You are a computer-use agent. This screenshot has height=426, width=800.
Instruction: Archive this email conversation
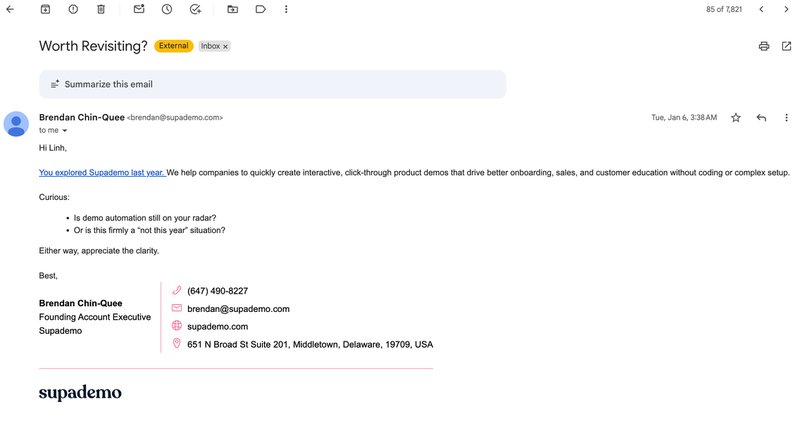(46, 9)
